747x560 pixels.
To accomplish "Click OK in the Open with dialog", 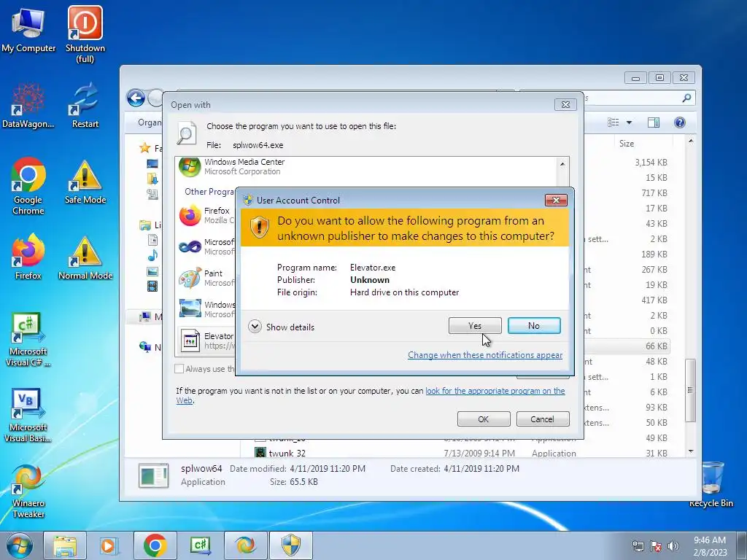I will (484, 419).
